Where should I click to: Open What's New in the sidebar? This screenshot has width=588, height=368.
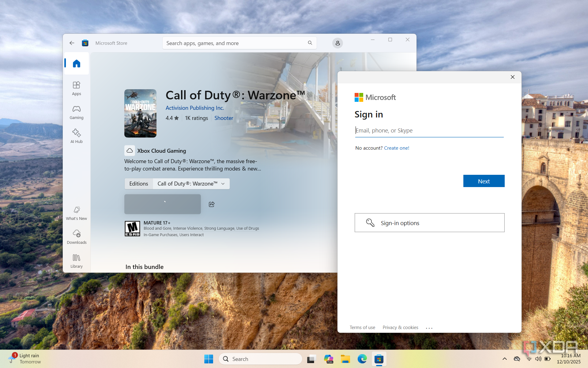pos(77,213)
